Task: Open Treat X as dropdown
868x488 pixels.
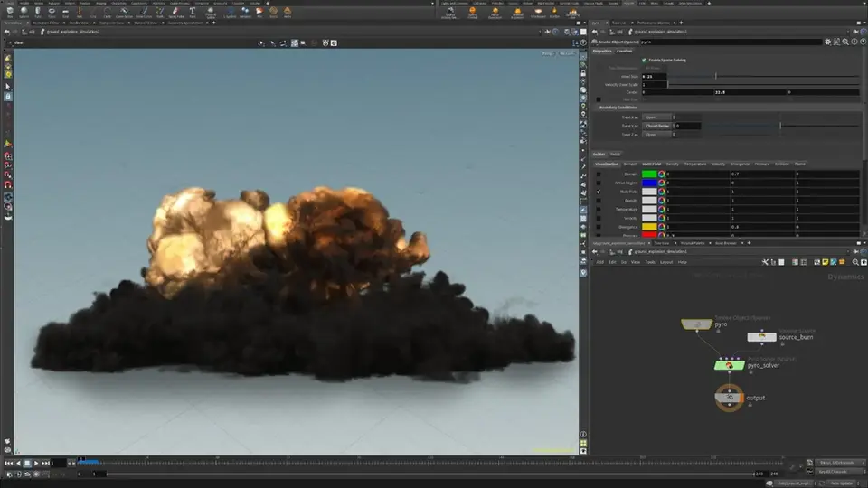Action: (657, 117)
